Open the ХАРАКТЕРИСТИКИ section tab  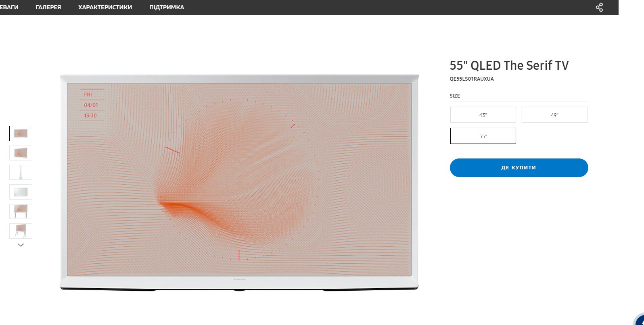click(105, 7)
